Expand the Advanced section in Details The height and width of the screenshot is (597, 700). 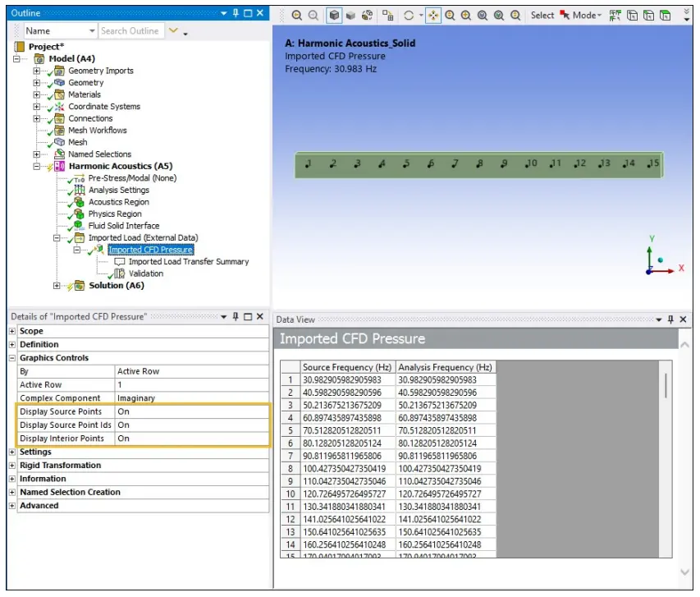(x=12, y=505)
